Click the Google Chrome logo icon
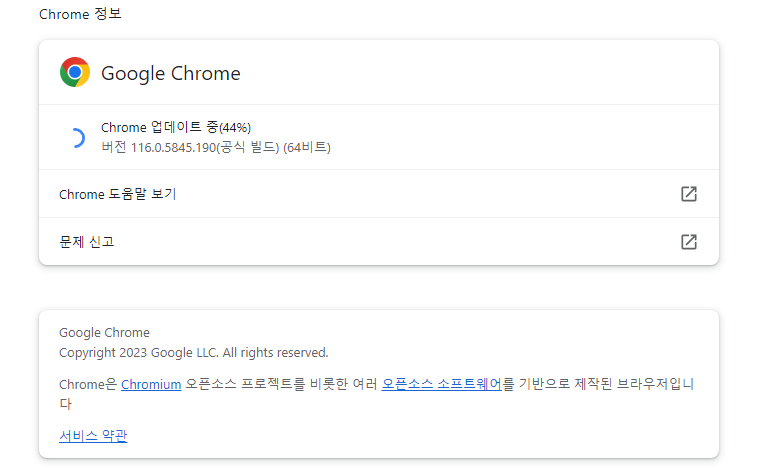 point(75,73)
